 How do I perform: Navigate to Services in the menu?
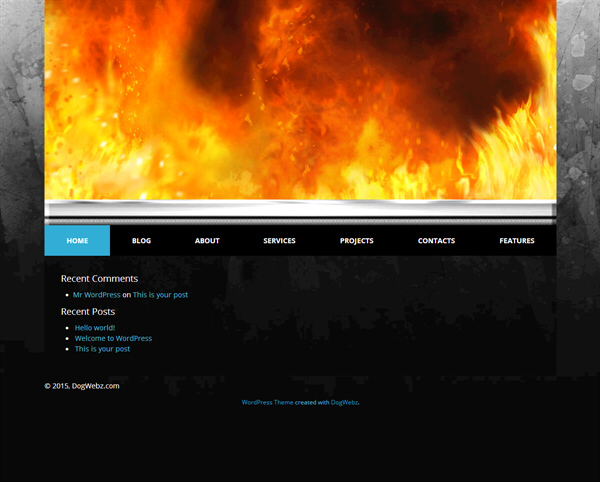pos(279,241)
